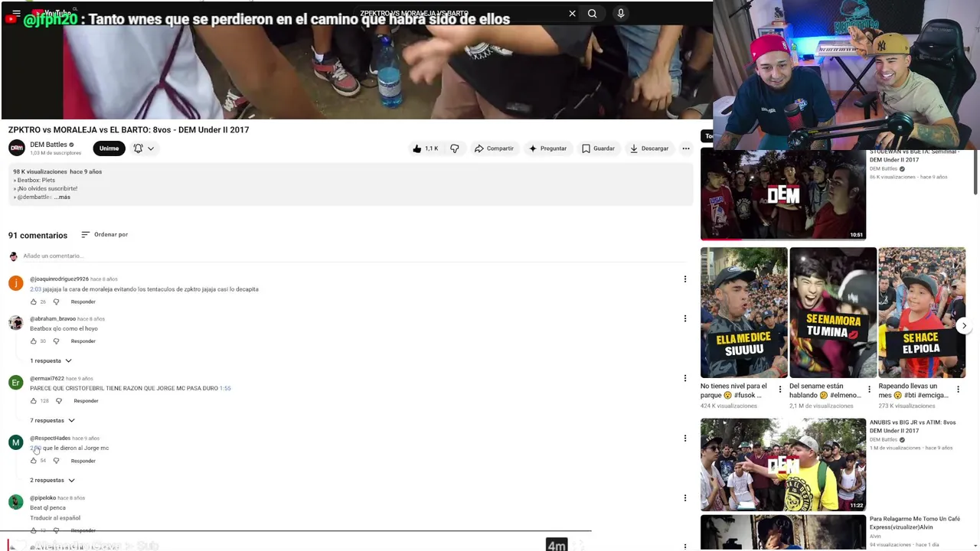This screenshot has width=980, height=551.
Task: Open ANUBIS vs BIG JR vs ATIM thumbnail
Action: click(783, 464)
